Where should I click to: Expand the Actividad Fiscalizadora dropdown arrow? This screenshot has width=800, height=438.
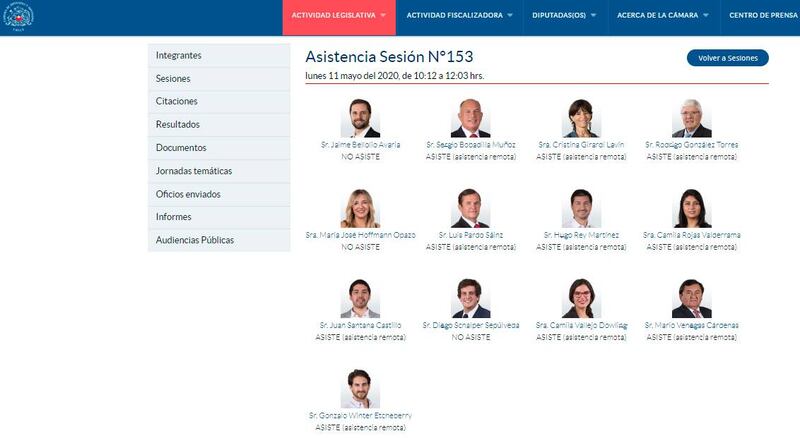pyautogui.click(x=510, y=15)
